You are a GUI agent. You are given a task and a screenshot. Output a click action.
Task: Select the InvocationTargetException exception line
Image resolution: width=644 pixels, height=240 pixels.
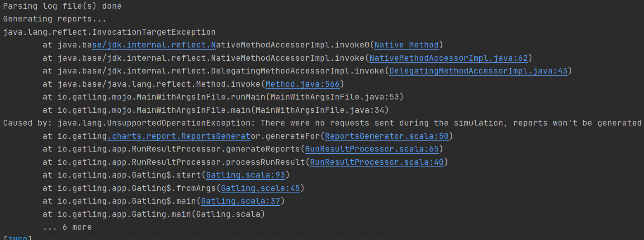tap(109, 31)
